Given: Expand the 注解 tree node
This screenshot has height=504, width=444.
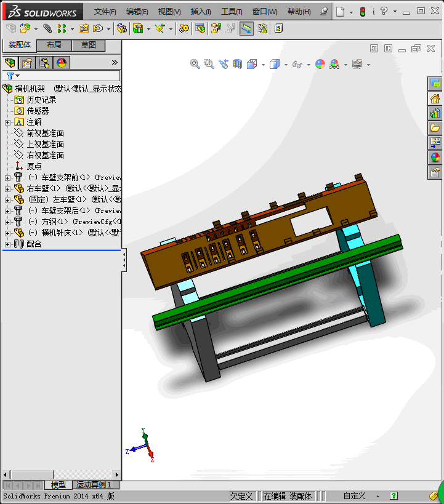Looking at the screenshot, I should coord(8,122).
